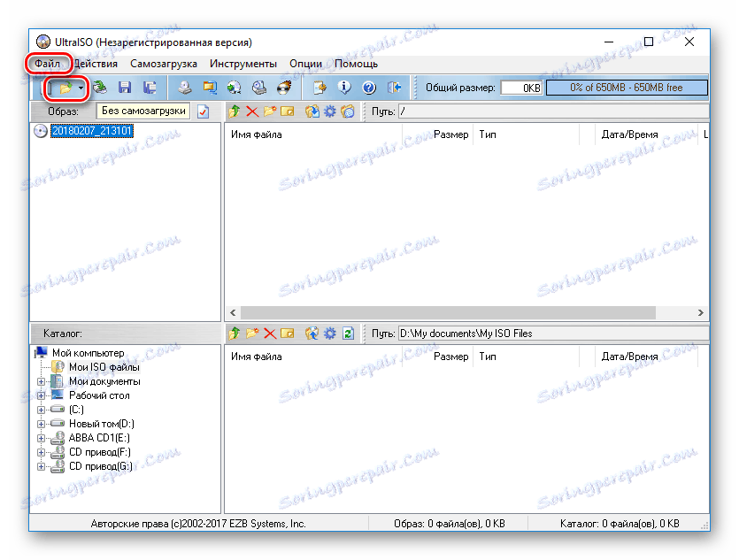Viewport: 739px width, 560px height.
Task: Open the Действия menu
Action: coord(96,64)
